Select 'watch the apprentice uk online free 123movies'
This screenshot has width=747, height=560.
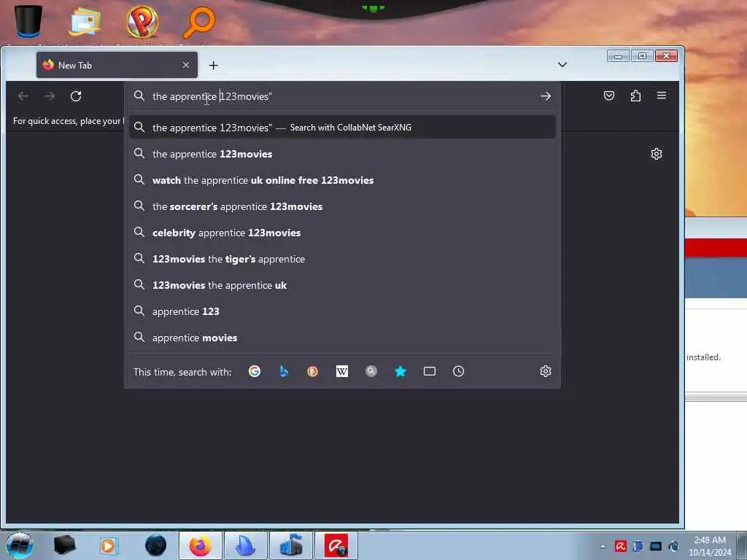[342, 180]
